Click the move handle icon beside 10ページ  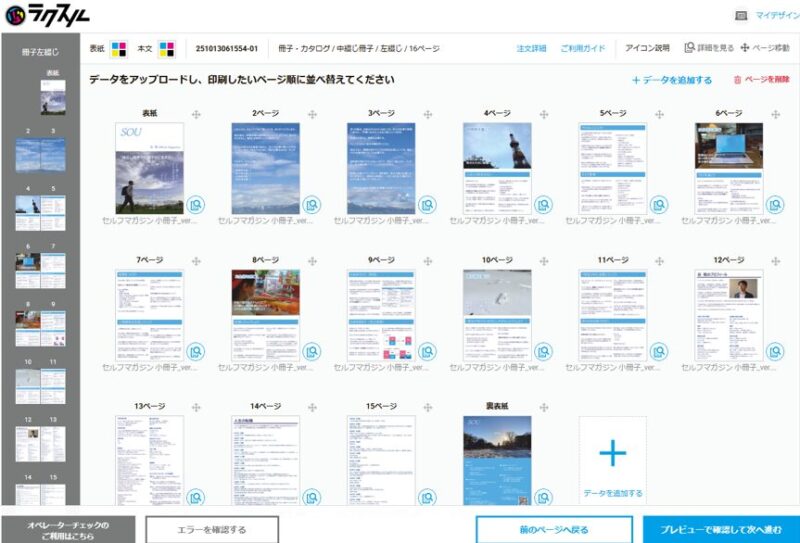(x=543, y=260)
